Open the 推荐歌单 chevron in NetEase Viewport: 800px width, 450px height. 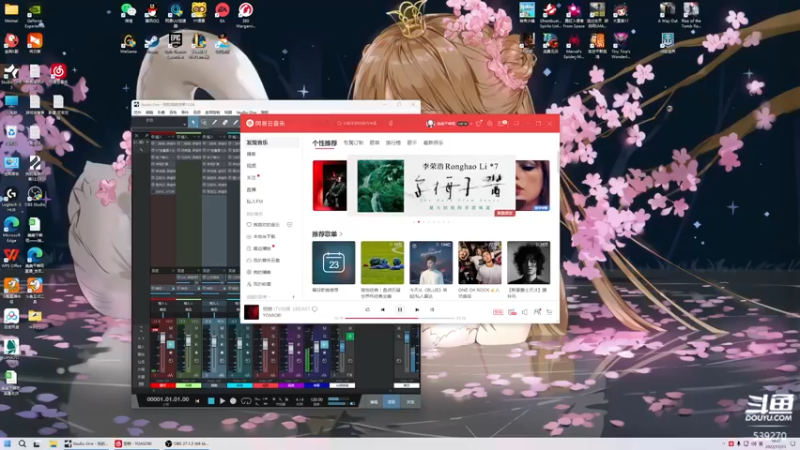[x=341, y=234]
